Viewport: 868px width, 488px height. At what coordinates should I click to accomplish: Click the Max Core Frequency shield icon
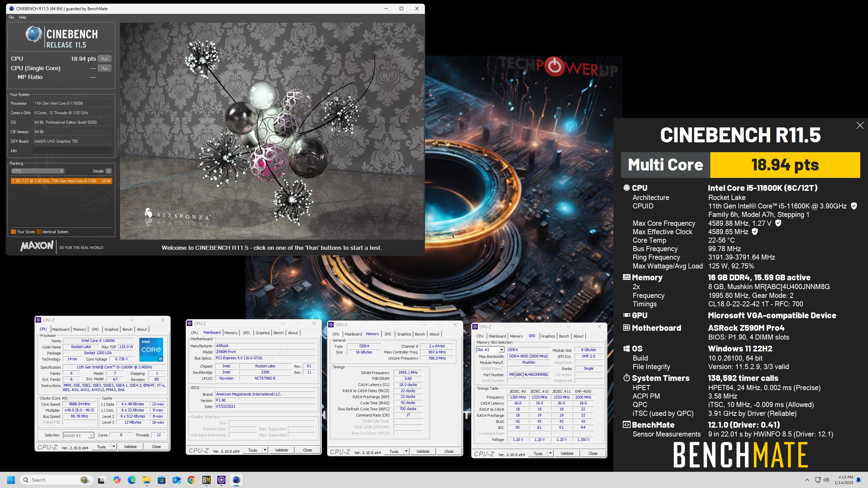coord(778,223)
